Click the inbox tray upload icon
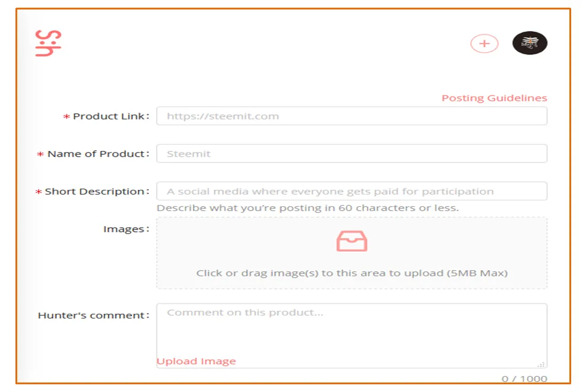The image size is (586, 392). [x=351, y=241]
